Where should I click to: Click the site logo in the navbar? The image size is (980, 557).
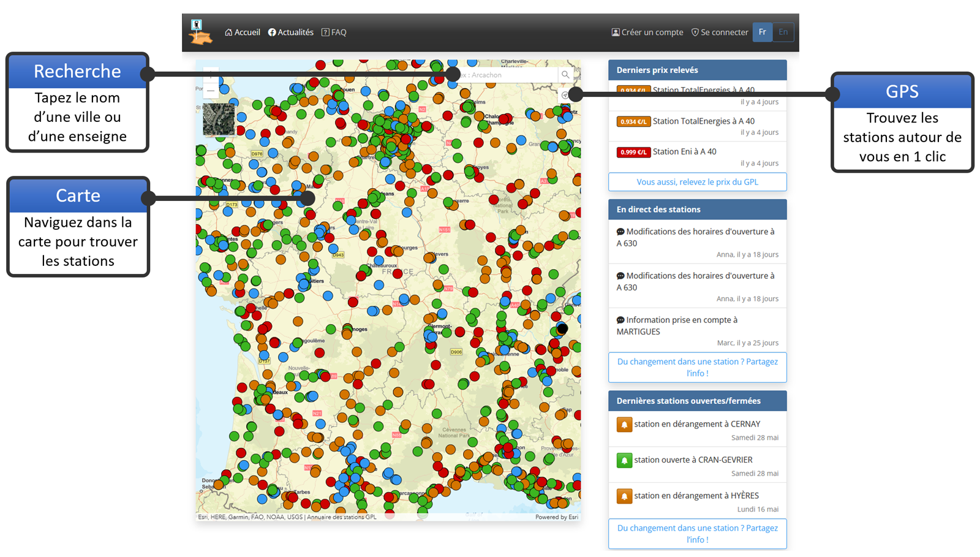(200, 32)
